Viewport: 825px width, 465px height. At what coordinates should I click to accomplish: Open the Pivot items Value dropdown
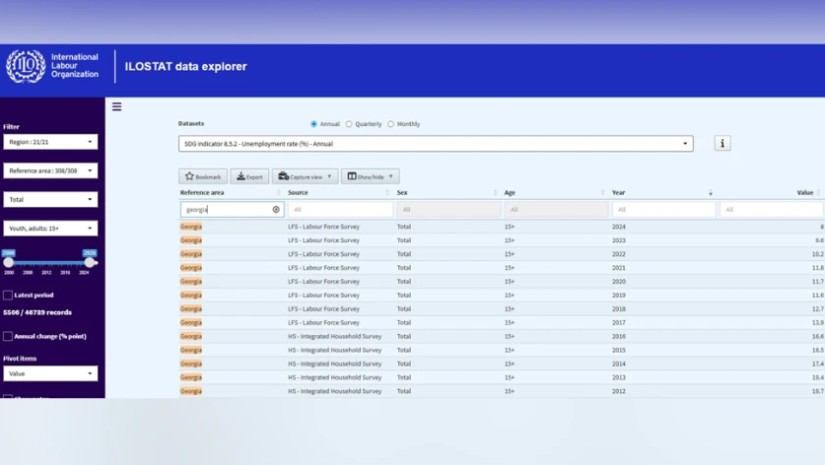pos(50,373)
